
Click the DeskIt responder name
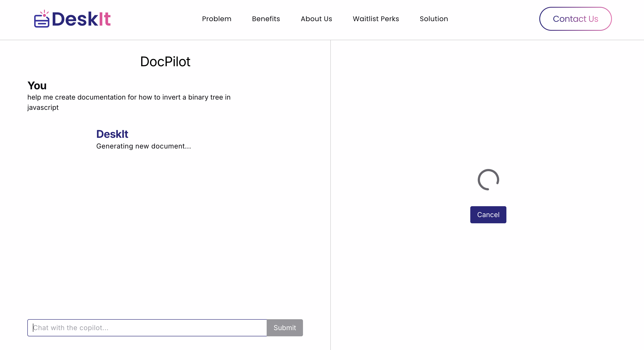112,134
